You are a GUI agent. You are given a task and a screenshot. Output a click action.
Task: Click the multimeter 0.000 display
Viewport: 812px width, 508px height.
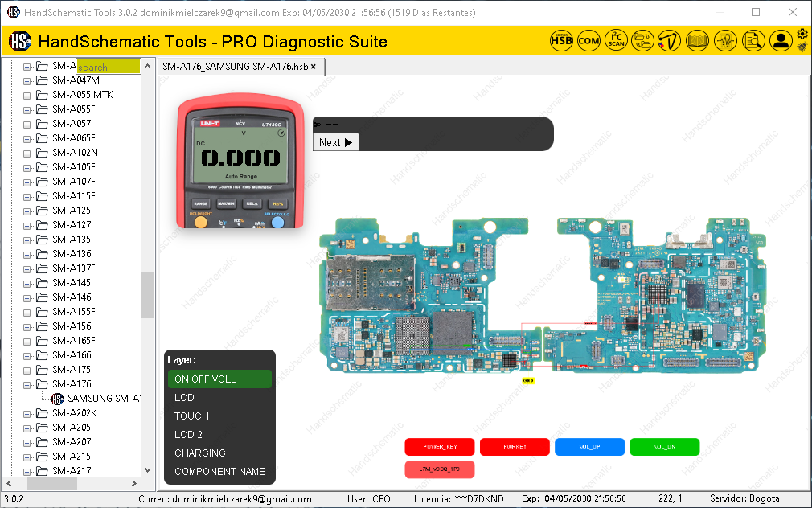[241, 158]
